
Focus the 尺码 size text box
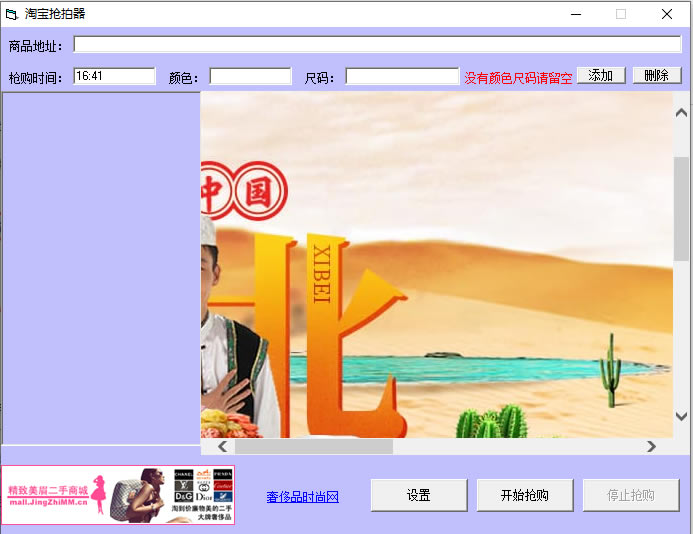coord(402,76)
